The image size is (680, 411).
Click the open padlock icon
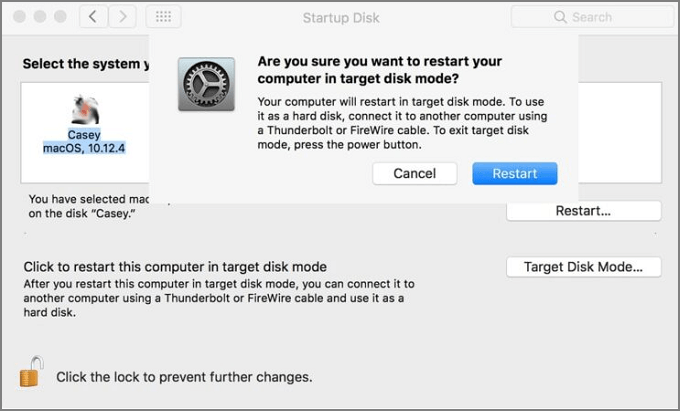tap(30, 371)
